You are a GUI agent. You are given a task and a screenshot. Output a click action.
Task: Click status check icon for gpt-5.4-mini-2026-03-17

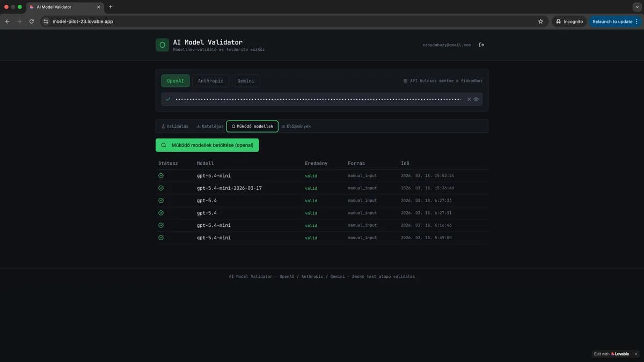click(161, 188)
